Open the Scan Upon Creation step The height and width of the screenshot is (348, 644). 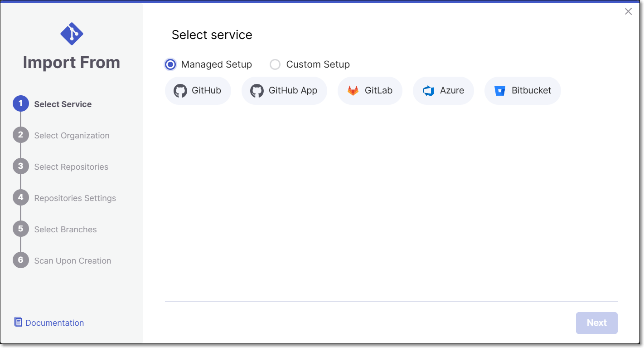click(73, 260)
